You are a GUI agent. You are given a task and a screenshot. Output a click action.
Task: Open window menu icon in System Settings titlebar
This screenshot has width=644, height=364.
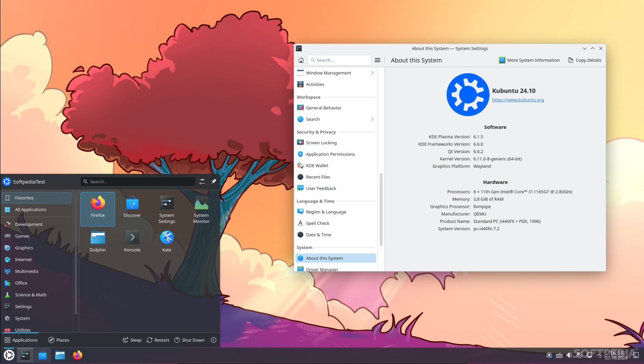coord(299,49)
